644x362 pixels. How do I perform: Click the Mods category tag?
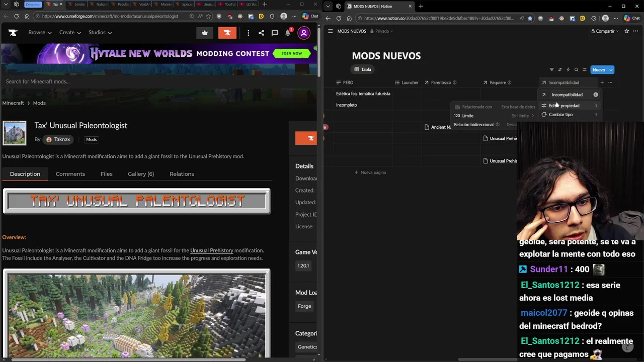tap(92, 139)
